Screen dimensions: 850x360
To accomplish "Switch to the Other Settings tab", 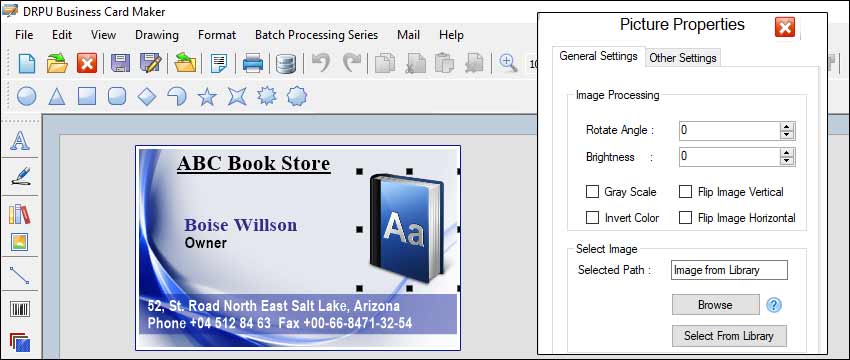I will [682, 58].
